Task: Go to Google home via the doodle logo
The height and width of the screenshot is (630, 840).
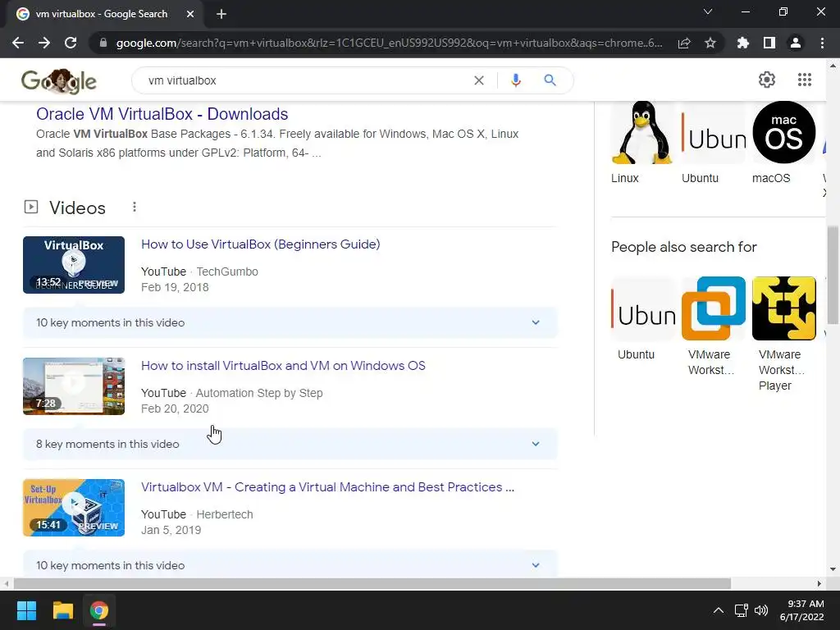Action: pyautogui.click(x=59, y=81)
